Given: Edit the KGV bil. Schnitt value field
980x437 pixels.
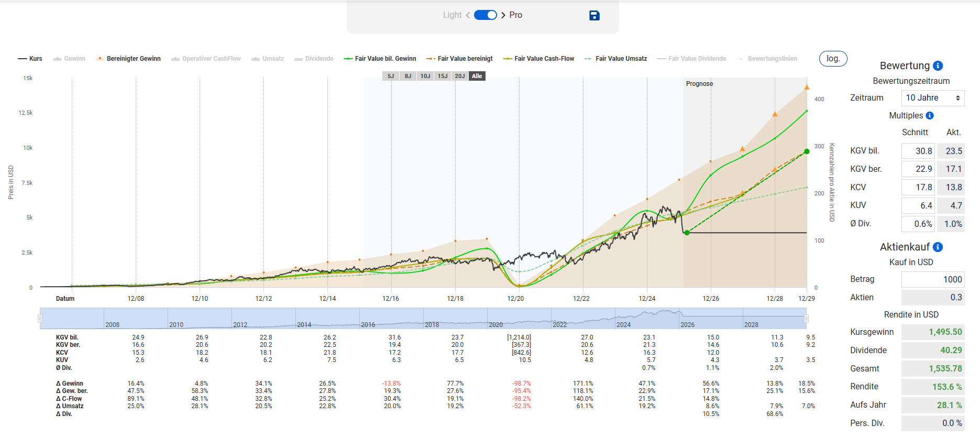Looking at the screenshot, I should (x=918, y=151).
